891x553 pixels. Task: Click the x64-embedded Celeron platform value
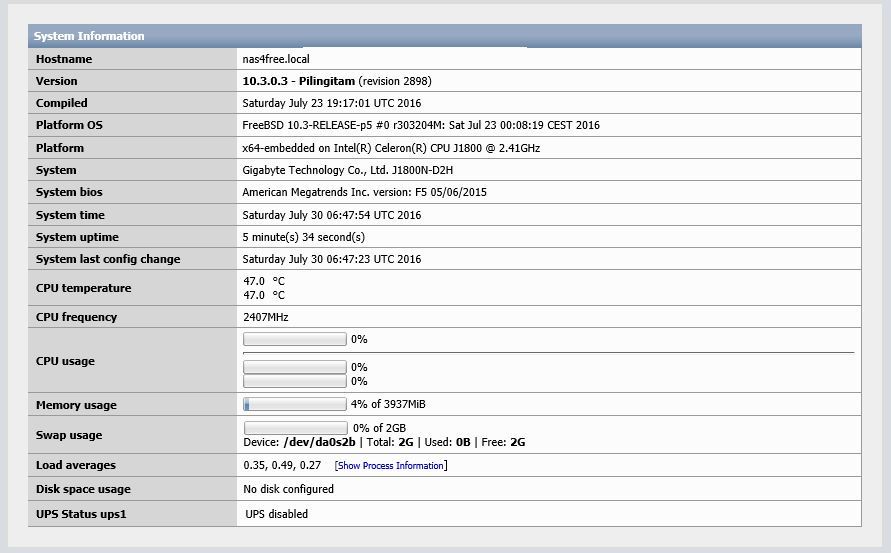click(391, 148)
